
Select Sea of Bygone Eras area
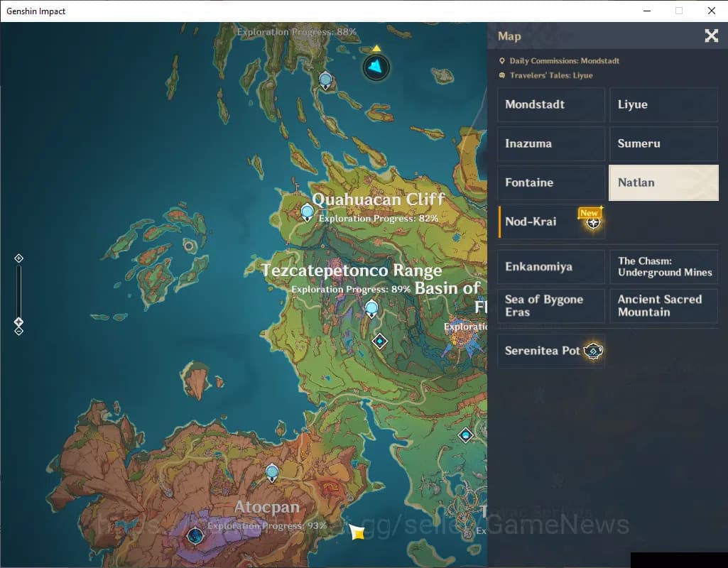point(551,306)
